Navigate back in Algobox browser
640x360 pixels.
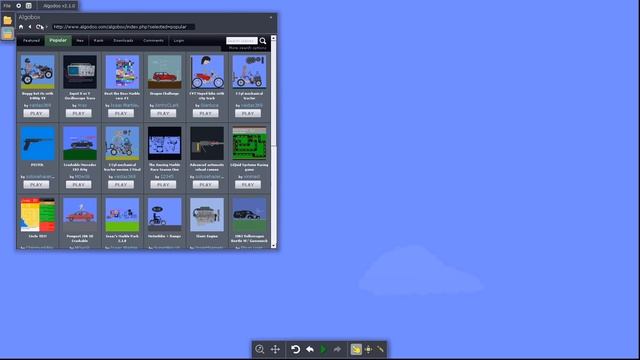(x=30, y=27)
